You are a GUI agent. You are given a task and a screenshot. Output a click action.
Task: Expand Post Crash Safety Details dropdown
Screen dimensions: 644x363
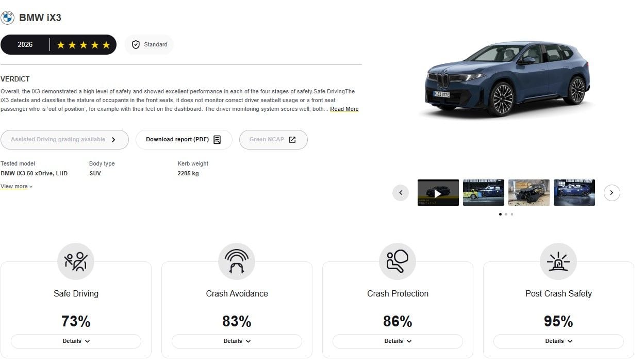pyautogui.click(x=558, y=341)
